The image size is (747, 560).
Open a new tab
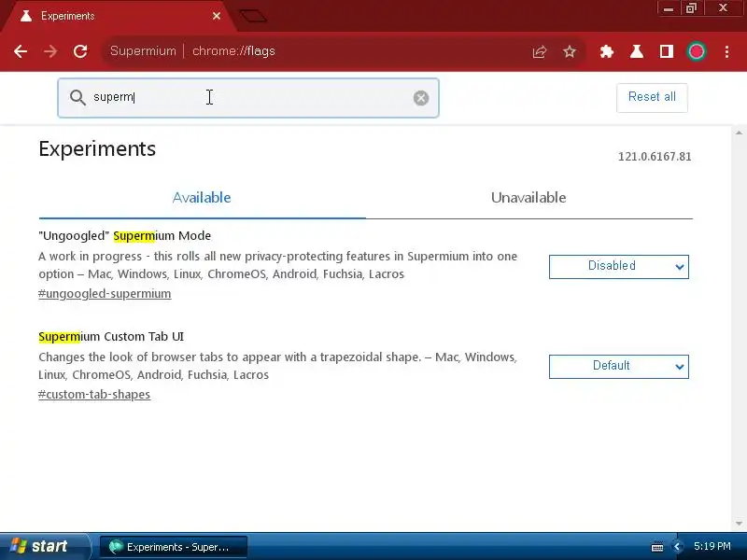pyautogui.click(x=253, y=17)
